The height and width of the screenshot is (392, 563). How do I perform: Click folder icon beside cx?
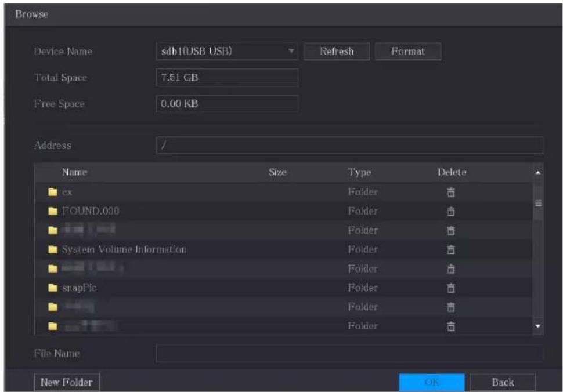tap(53, 193)
